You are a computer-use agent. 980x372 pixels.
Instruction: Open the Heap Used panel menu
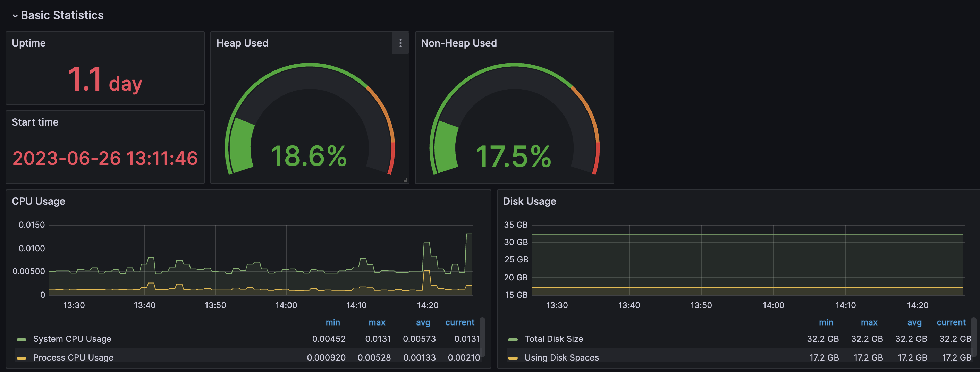(x=400, y=43)
